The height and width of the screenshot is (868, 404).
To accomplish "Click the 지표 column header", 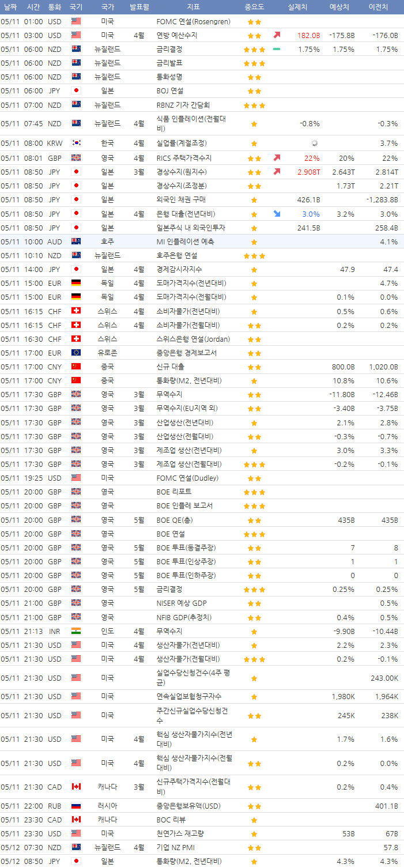I will coord(194,7).
